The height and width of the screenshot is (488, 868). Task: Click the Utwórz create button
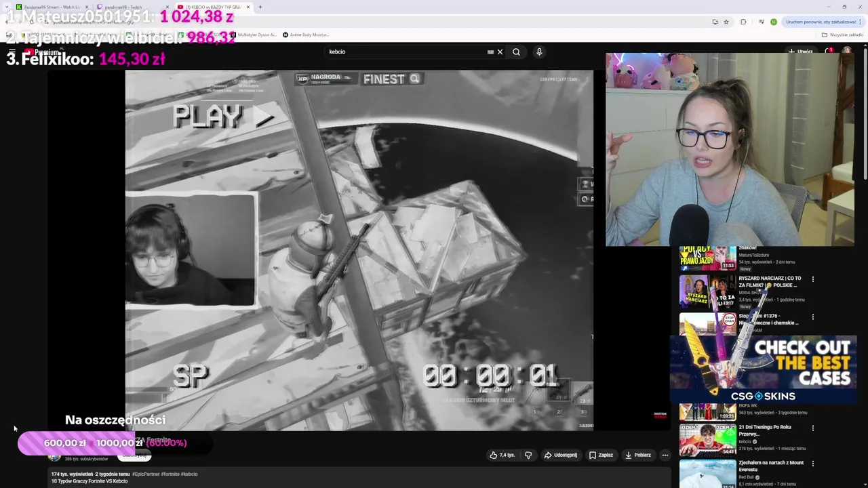click(801, 52)
